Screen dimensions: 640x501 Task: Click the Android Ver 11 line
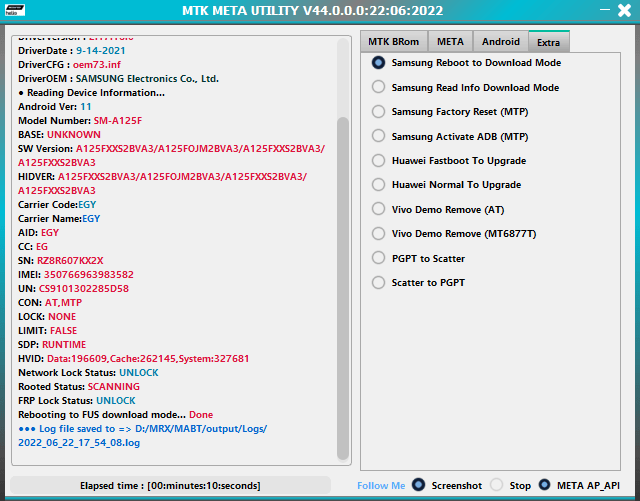(x=55, y=107)
